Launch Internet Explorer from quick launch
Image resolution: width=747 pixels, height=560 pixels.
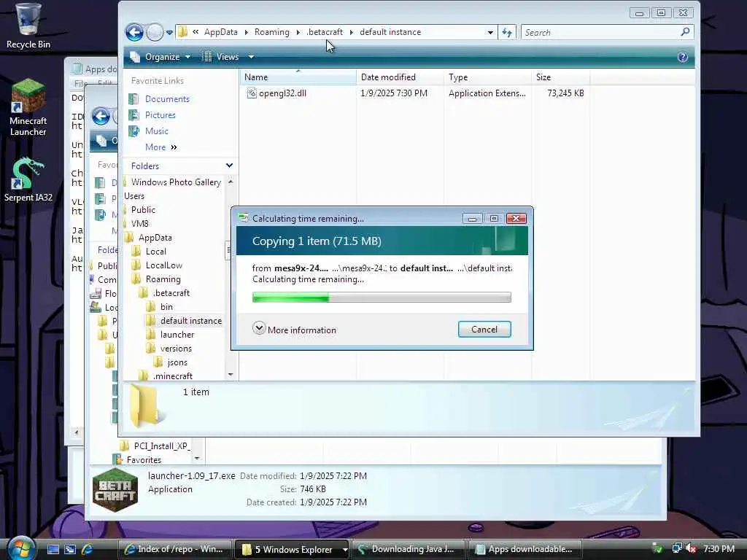pos(88,550)
